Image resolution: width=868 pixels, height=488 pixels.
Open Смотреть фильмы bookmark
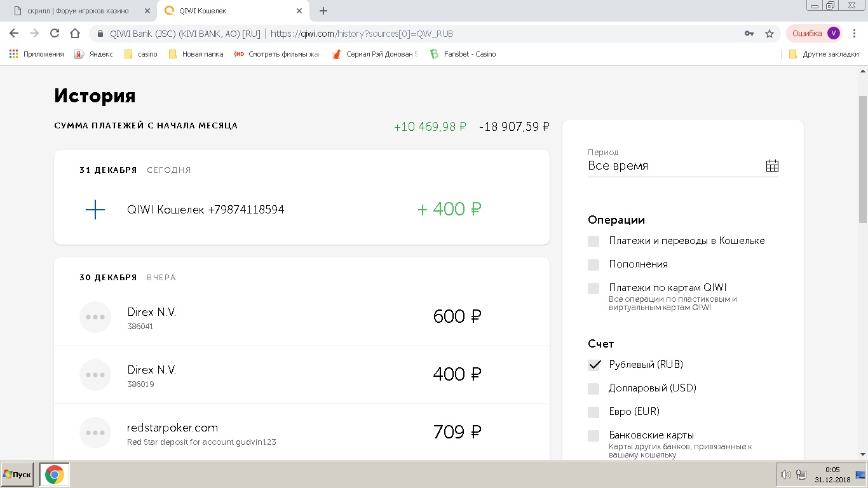tap(278, 54)
